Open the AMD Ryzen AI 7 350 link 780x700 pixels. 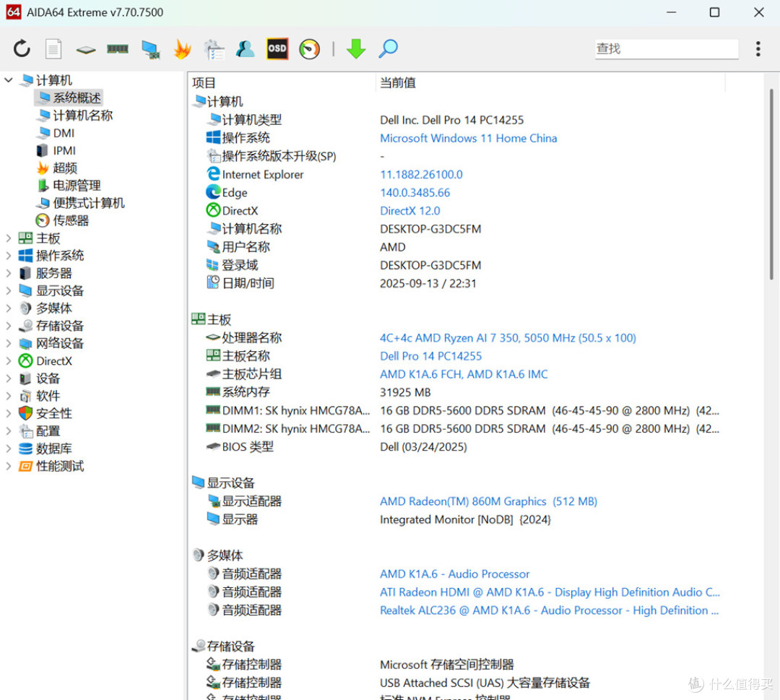click(x=508, y=338)
